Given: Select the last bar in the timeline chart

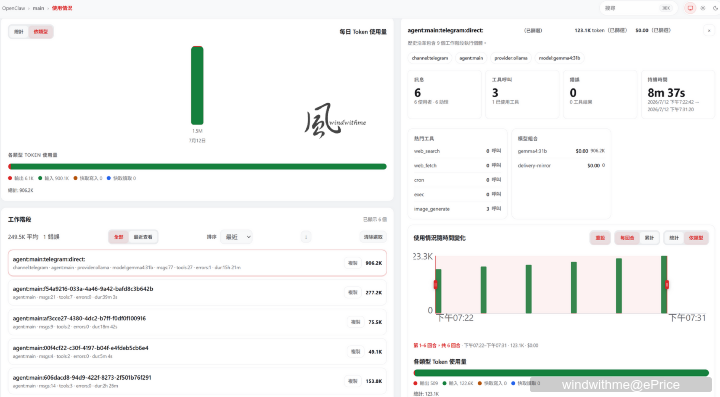Looking at the screenshot, I should (664, 285).
